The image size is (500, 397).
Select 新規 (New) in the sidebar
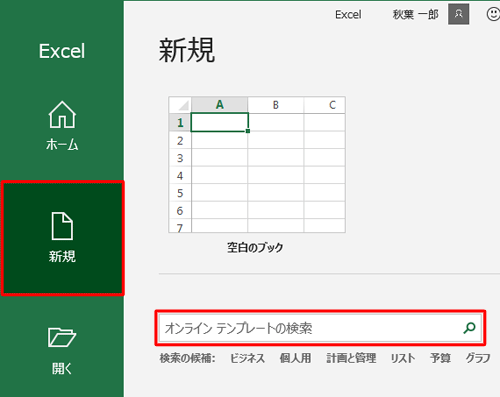63,238
